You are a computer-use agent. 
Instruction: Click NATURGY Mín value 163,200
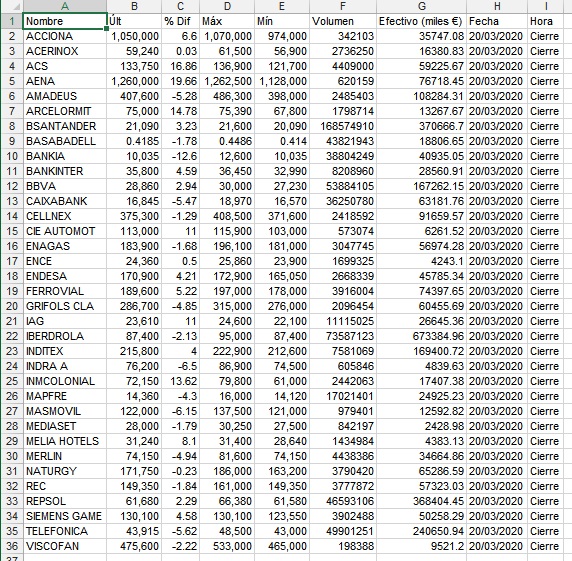pyautogui.click(x=282, y=471)
